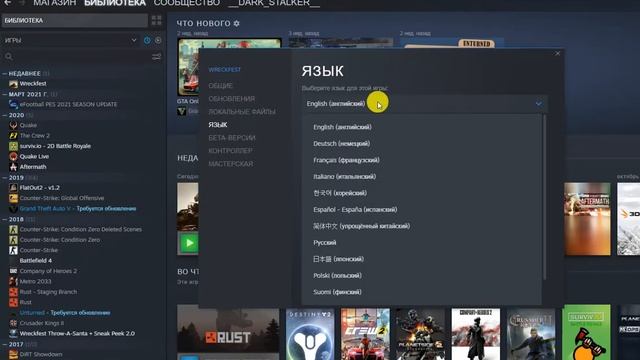Open settings gear next to Что нового
The height and width of the screenshot is (360, 640).
[237, 24]
